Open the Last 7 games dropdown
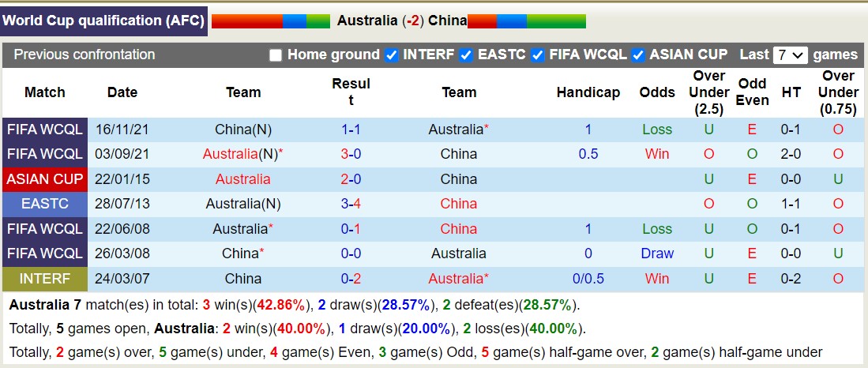The width and height of the screenshot is (868, 368). (x=790, y=55)
